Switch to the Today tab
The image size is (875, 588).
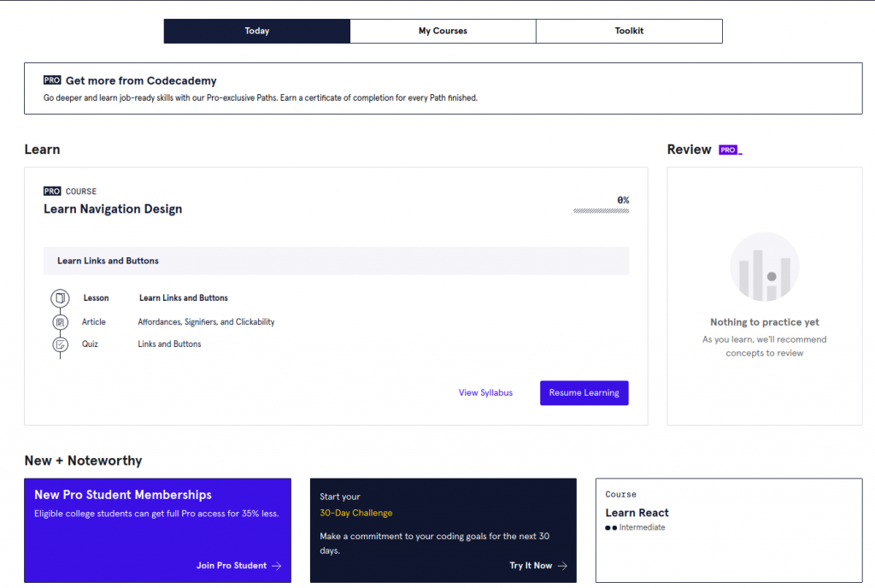tap(256, 32)
